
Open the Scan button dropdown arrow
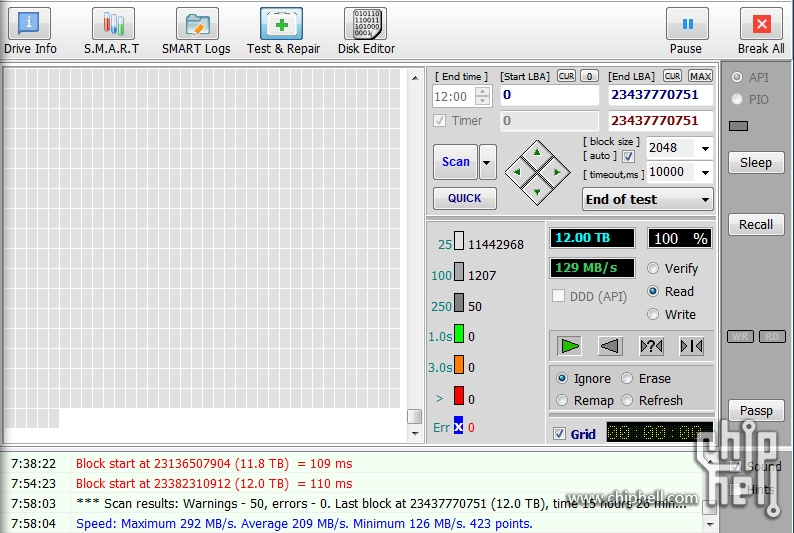(x=487, y=161)
